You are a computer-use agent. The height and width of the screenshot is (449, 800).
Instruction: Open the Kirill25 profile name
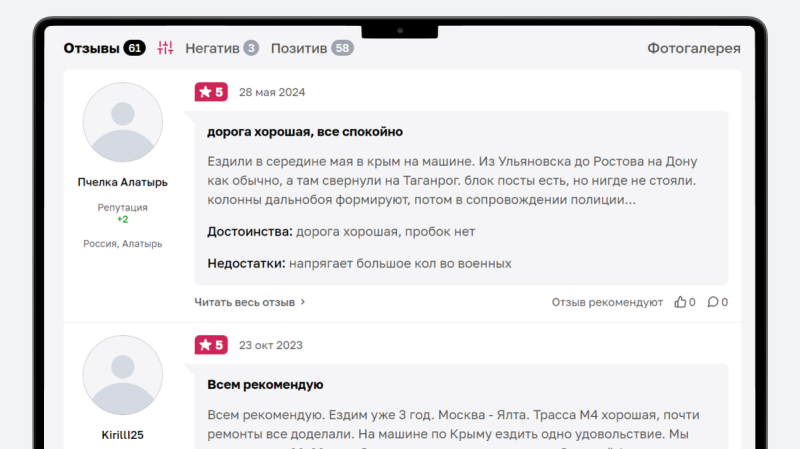[x=122, y=435]
